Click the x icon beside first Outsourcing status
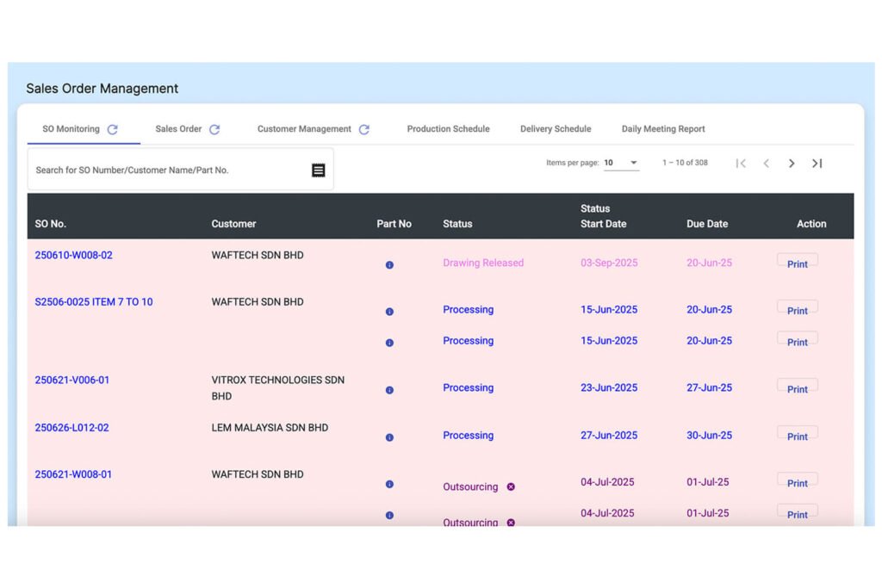 (511, 486)
